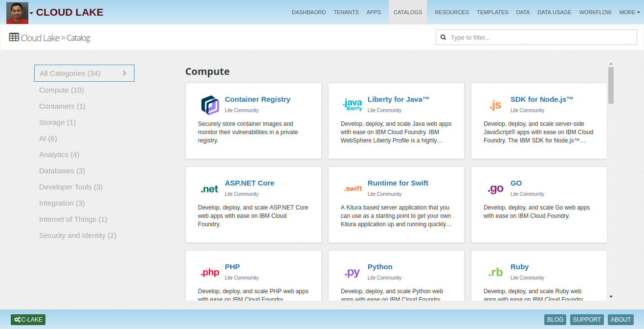Image resolution: width=644 pixels, height=329 pixels.
Task: Click the Java Liberty logo icon
Action: pyautogui.click(x=353, y=105)
